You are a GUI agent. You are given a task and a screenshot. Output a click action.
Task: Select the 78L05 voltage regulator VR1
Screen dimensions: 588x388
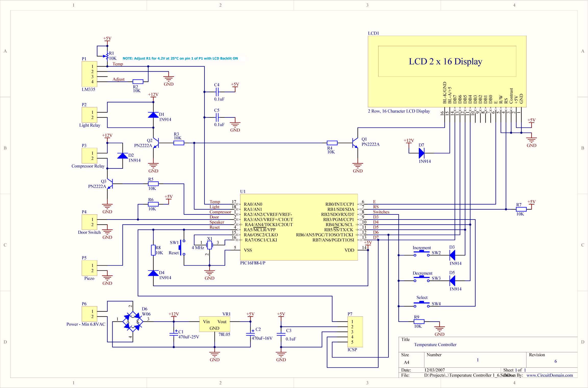pyautogui.click(x=214, y=324)
